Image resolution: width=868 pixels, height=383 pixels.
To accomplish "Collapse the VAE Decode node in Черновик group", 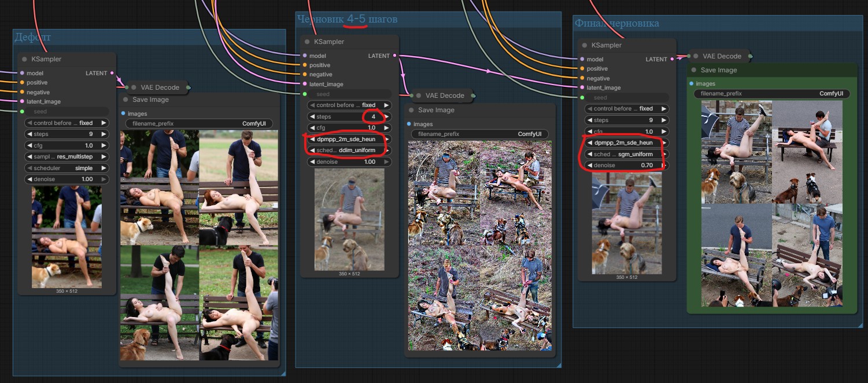I will (x=419, y=95).
